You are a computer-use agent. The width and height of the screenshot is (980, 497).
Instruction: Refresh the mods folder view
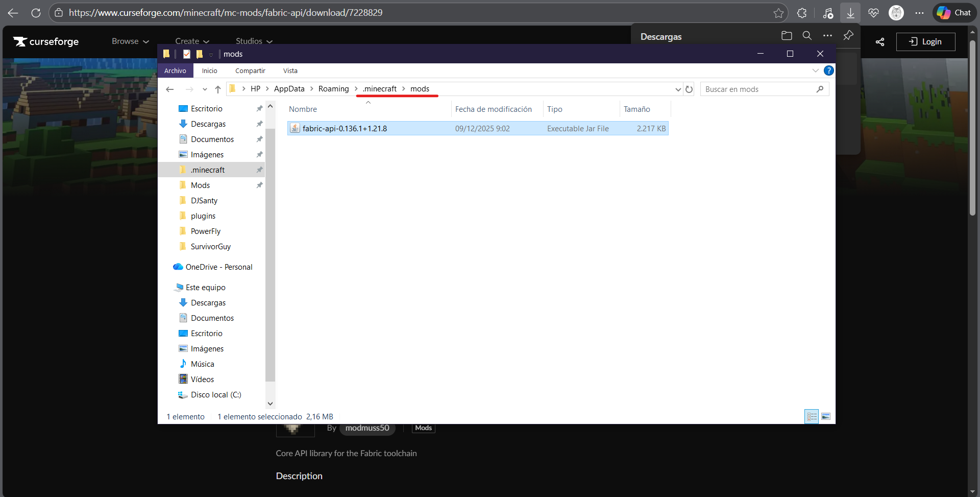pos(689,89)
